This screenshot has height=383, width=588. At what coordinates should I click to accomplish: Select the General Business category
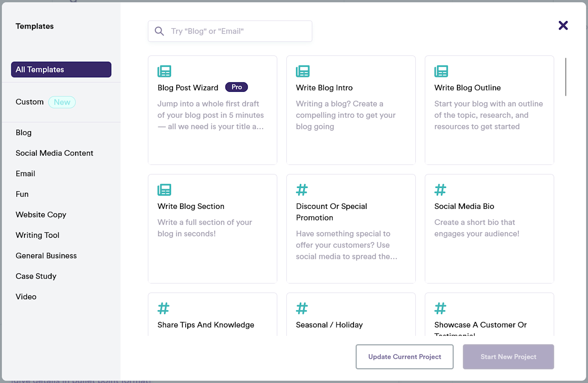click(46, 256)
